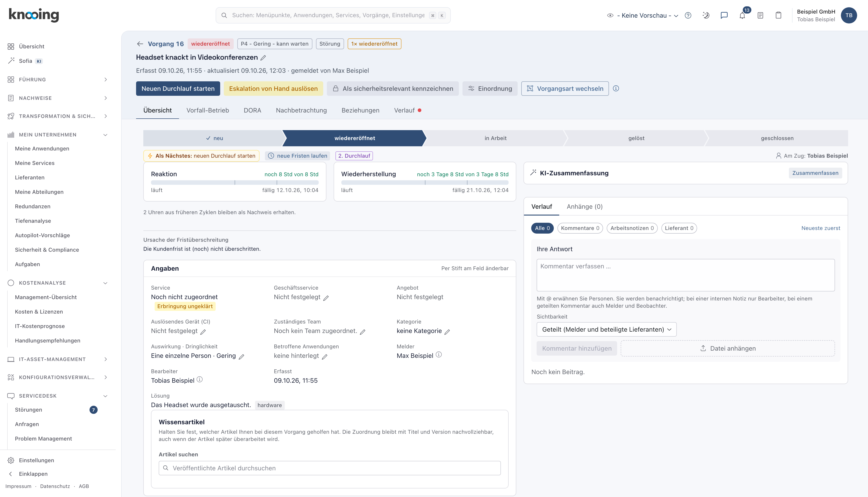This screenshot has width=868, height=497.
Task: Open the Sichtbarkeit dropdown
Action: tap(606, 329)
